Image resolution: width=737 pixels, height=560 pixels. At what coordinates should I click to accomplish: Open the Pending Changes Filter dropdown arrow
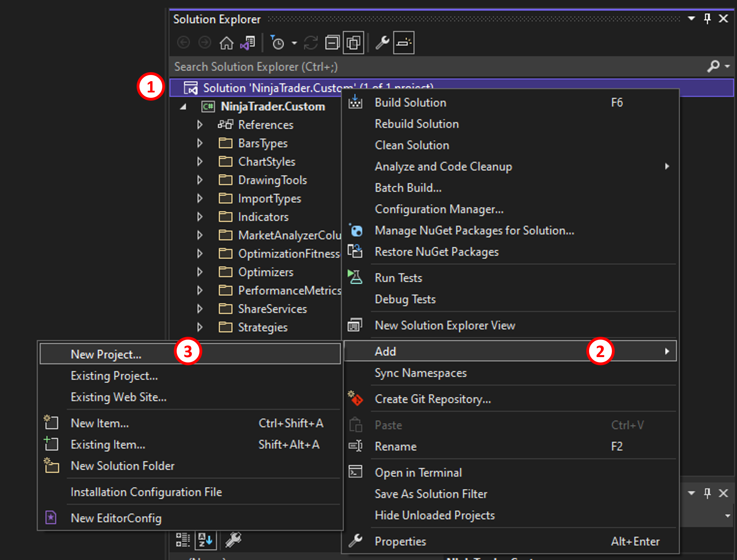coord(294,43)
